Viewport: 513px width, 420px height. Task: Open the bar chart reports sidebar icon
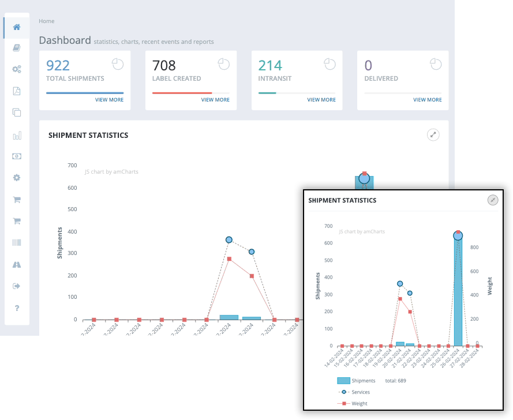[x=17, y=136]
